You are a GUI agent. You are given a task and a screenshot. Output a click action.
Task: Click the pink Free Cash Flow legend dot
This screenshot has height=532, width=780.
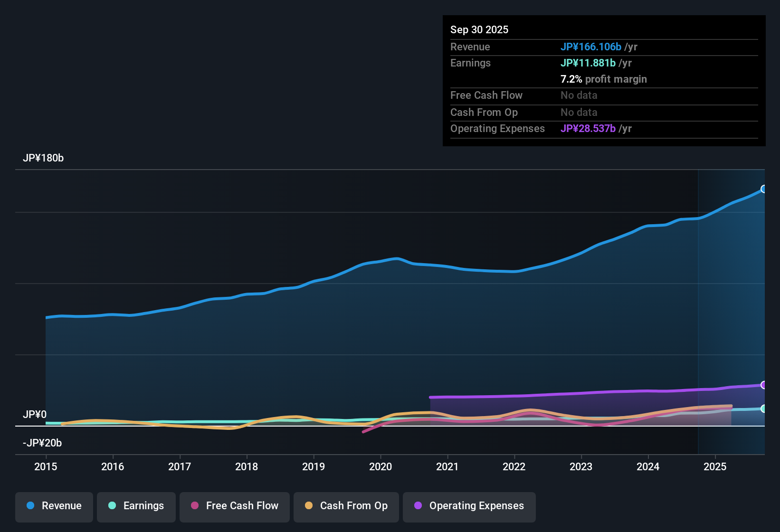195,506
